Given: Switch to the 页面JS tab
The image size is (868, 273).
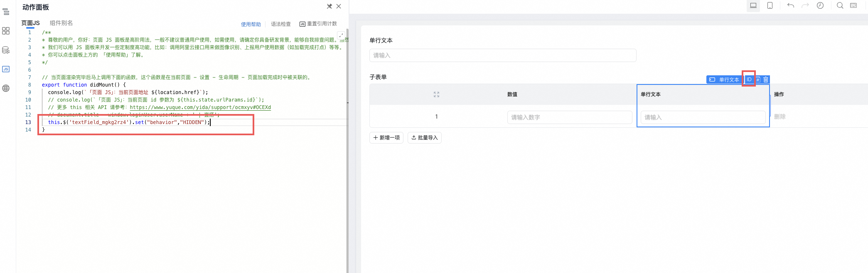Looking at the screenshot, I should (x=30, y=23).
